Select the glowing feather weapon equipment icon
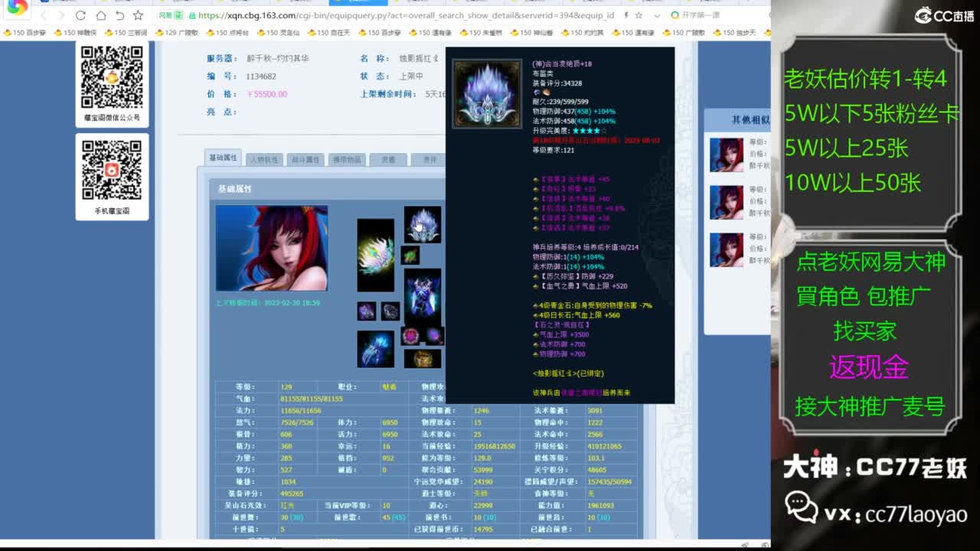980x551 pixels. pyautogui.click(x=375, y=255)
